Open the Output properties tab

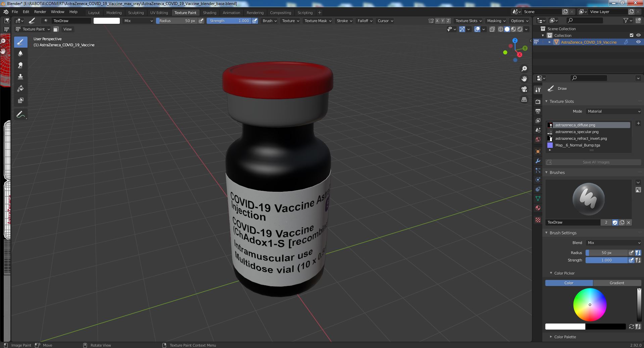pos(538,111)
